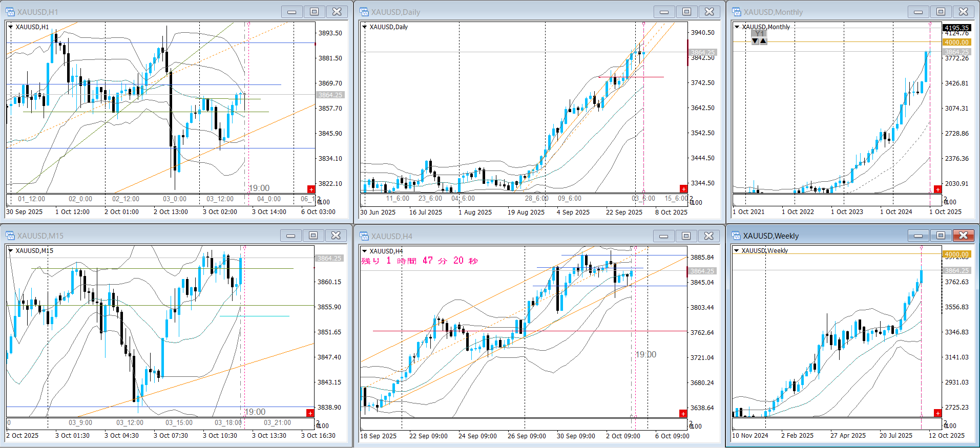Expand the XAUUSD,M15 chart label triangle
980x448 pixels.
11,251
